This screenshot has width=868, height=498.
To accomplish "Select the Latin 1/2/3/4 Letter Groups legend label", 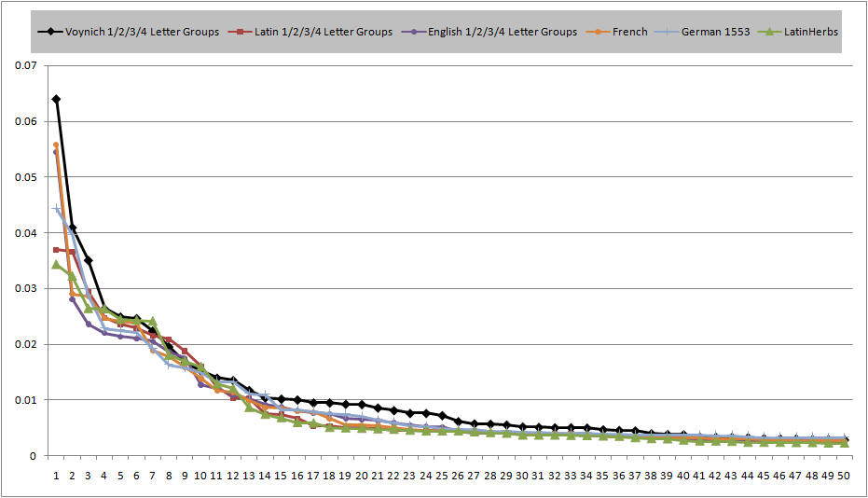I will click(321, 32).
